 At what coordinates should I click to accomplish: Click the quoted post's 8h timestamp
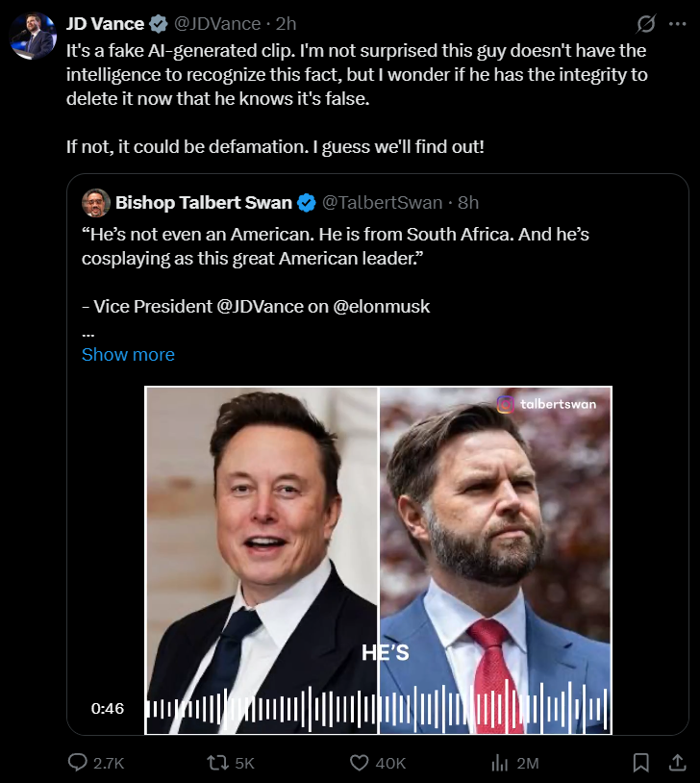pos(468,202)
